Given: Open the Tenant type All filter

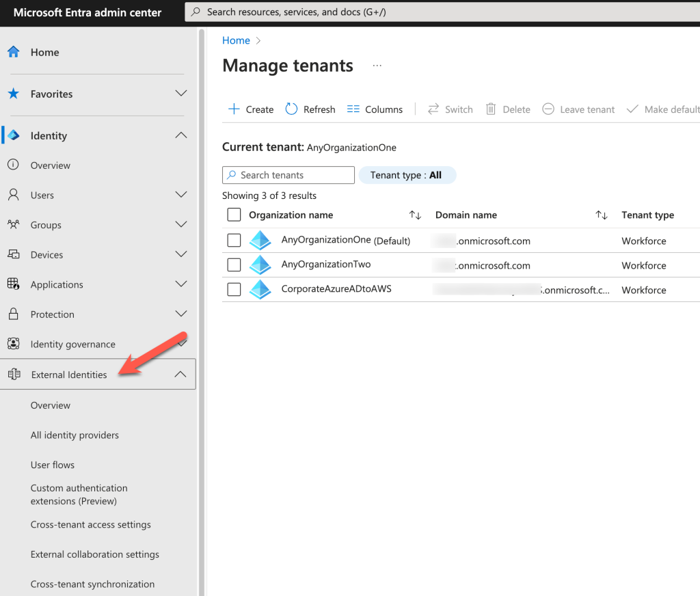Looking at the screenshot, I should [407, 175].
